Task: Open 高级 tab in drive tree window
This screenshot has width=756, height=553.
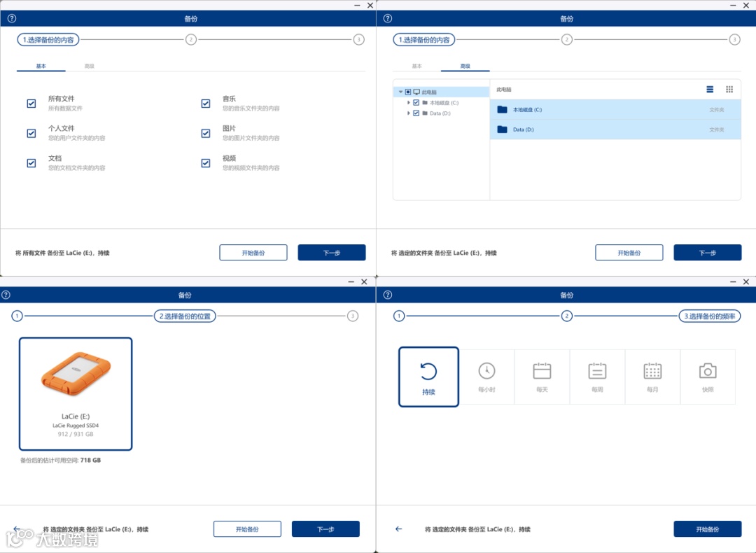Action: (x=465, y=66)
